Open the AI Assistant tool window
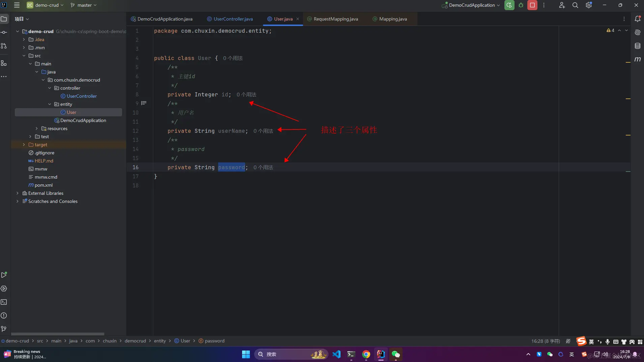Image resolution: width=644 pixels, height=362 pixels. (x=638, y=32)
